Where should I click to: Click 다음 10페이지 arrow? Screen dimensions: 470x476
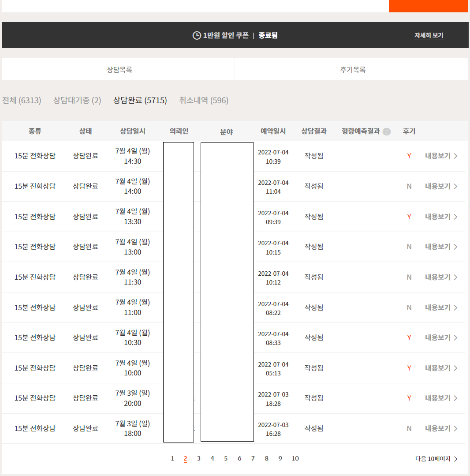coord(436,459)
